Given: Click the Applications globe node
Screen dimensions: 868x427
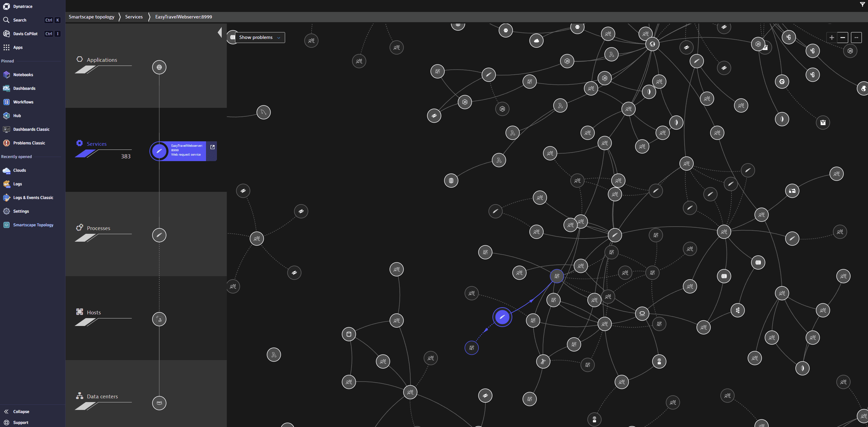Looking at the screenshot, I should pos(159,67).
